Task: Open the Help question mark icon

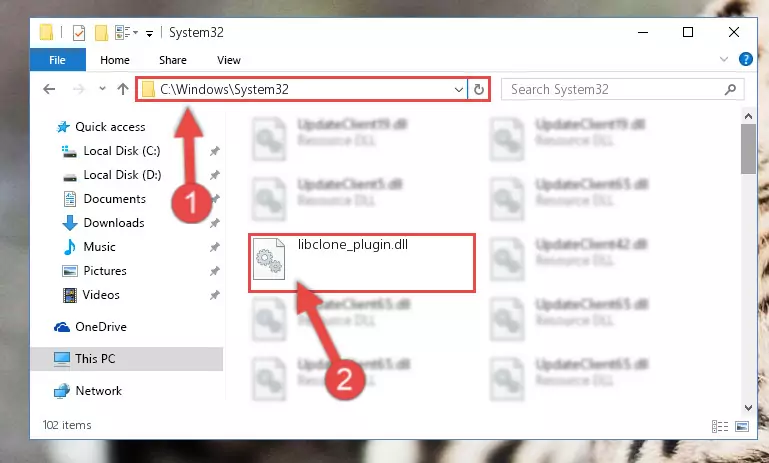Action: click(x=745, y=59)
